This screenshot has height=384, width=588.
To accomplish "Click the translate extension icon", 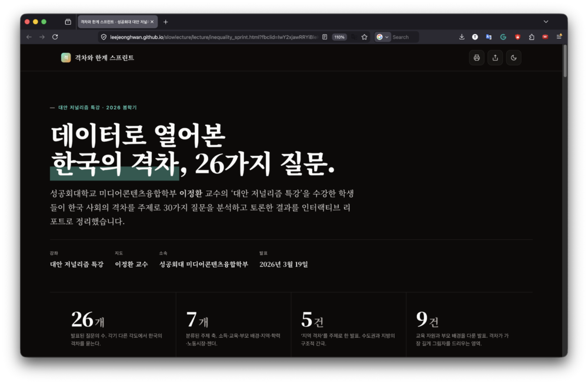I will (489, 37).
